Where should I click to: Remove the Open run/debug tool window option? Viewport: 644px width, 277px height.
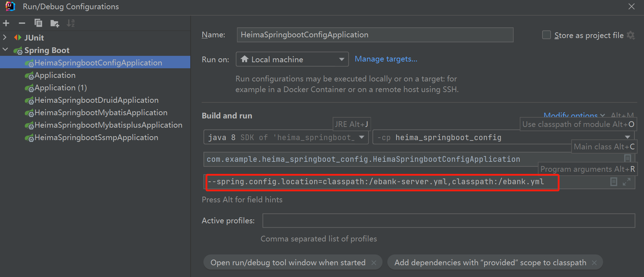pos(374,263)
